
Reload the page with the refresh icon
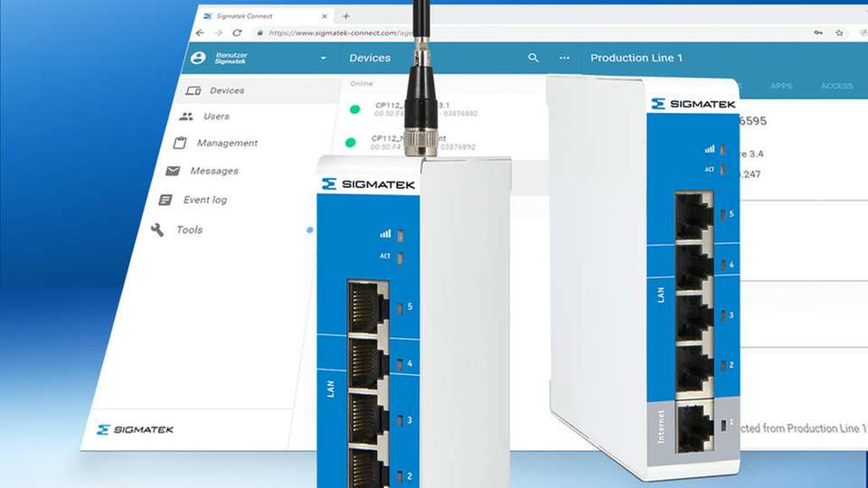(x=237, y=33)
